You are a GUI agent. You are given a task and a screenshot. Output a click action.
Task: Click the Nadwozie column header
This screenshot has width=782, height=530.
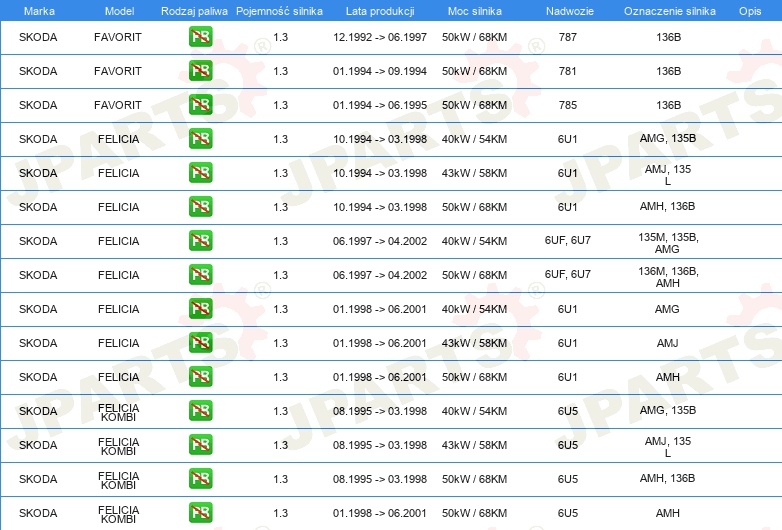tap(570, 11)
